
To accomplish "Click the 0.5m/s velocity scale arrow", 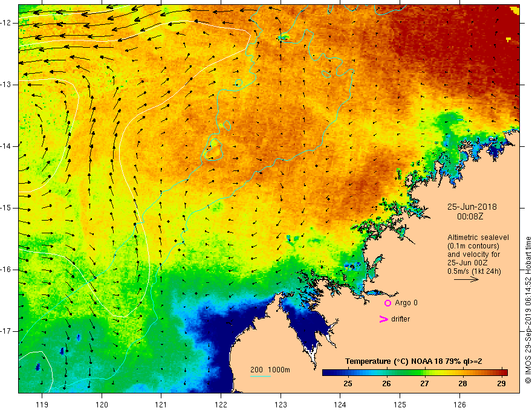I will (466, 279).
